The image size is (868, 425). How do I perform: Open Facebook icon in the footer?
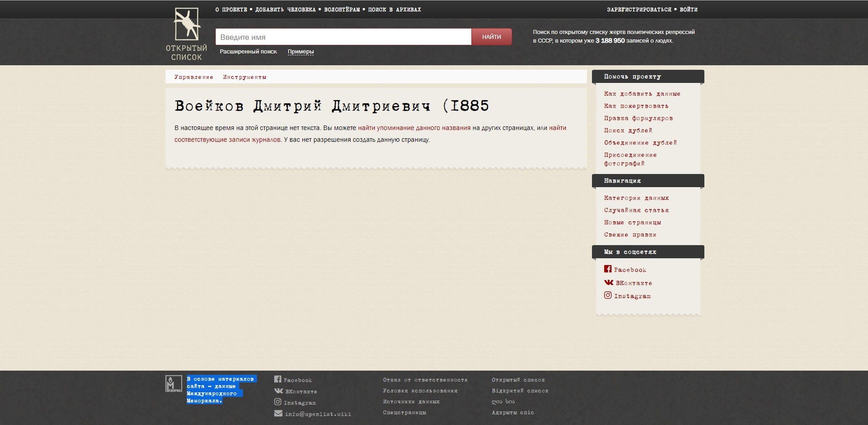[278, 379]
